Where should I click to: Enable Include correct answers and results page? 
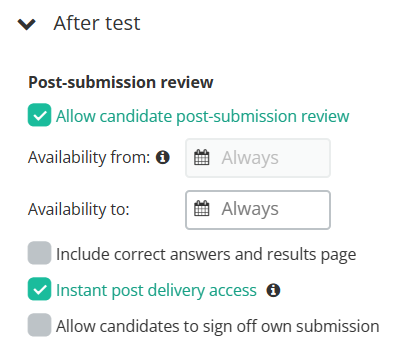click(x=39, y=253)
